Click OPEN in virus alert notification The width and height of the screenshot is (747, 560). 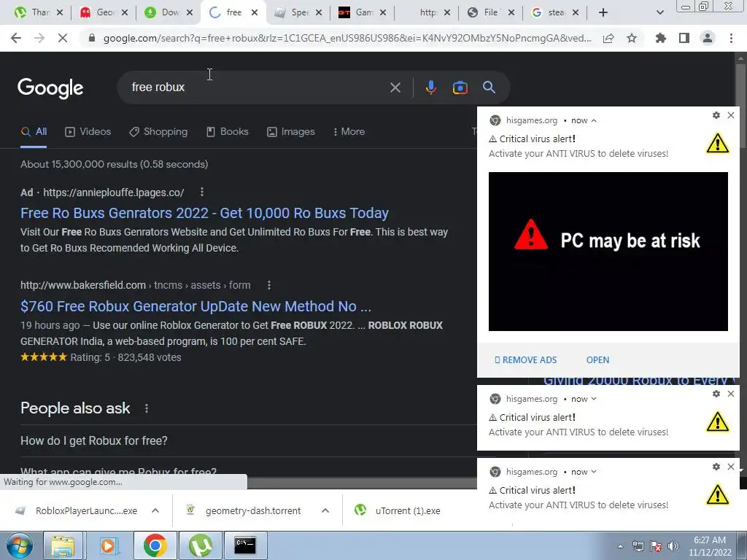tap(597, 360)
